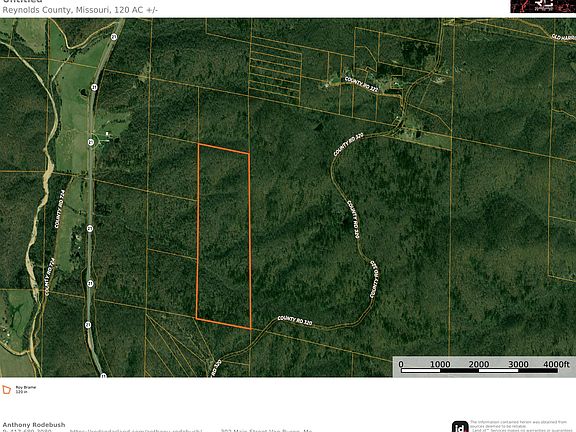Viewport: 576px width, 432px height.
Task: Click the Reynolds County, Missouri subtitle
Action: click(56, 10)
